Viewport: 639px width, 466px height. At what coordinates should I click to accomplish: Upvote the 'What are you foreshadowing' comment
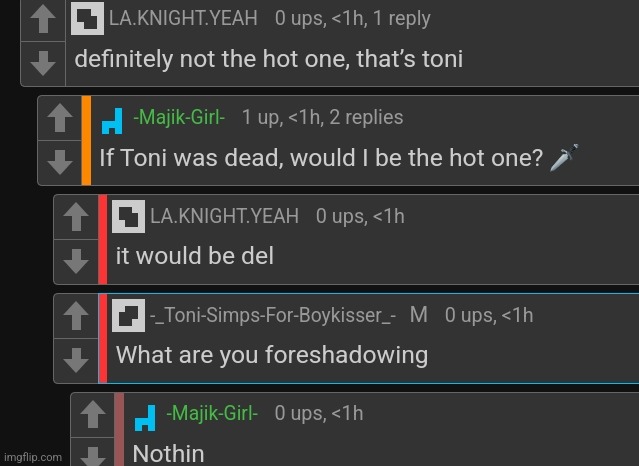pyautogui.click(x=76, y=316)
